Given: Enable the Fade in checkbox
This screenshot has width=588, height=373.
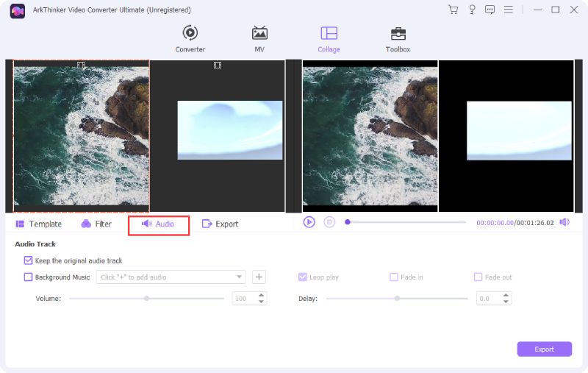Looking at the screenshot, I should pos(394,277).
